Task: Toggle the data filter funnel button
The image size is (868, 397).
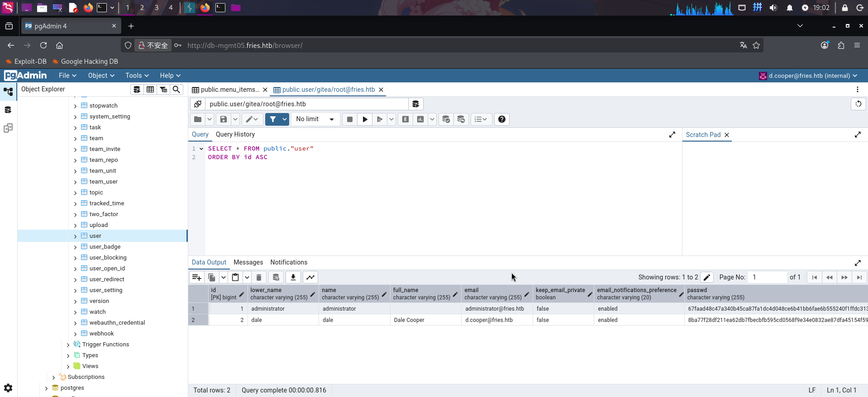Action: 273,119
